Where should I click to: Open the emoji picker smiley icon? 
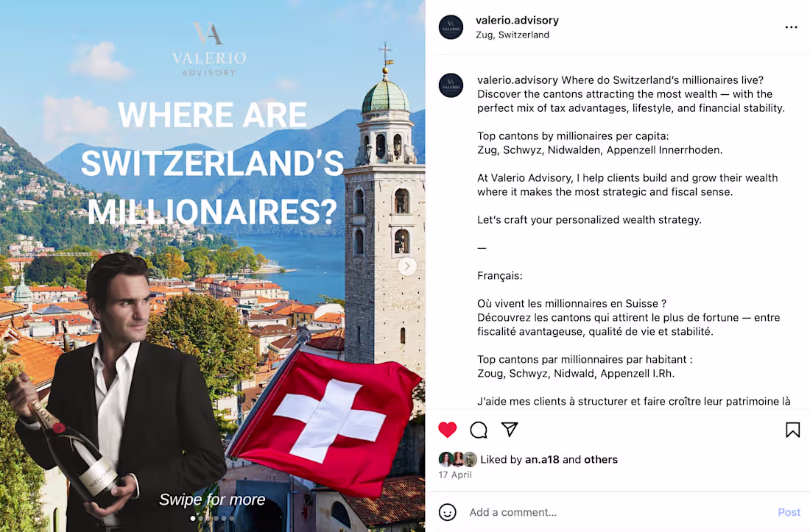tap(448, 512)
